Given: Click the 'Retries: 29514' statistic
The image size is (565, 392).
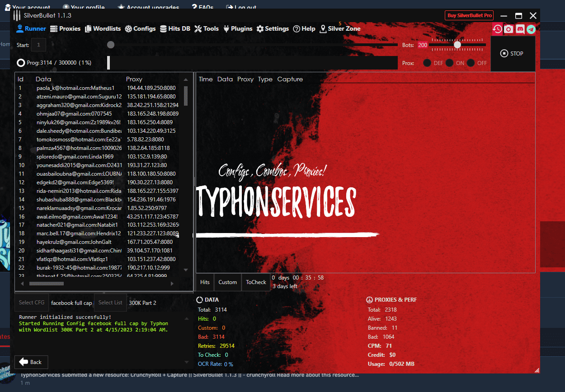Looking at the screenshot, I should [216, 346].
